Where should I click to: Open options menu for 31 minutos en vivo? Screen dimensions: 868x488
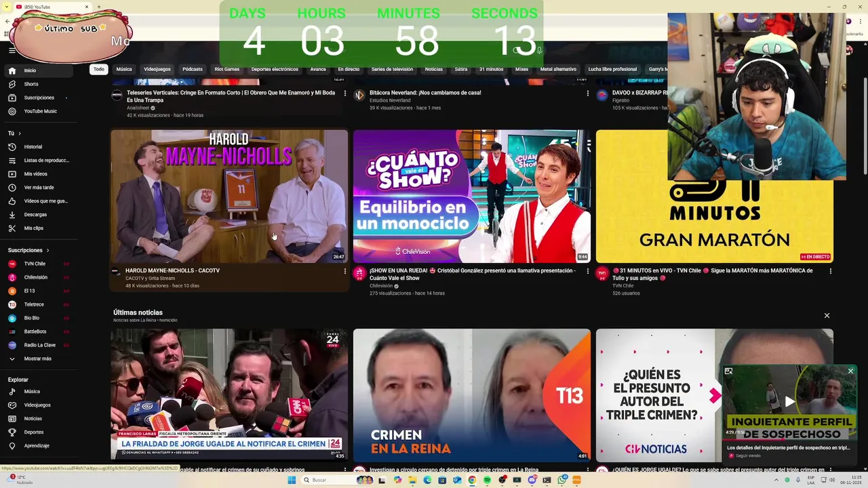tap(830, 271)
